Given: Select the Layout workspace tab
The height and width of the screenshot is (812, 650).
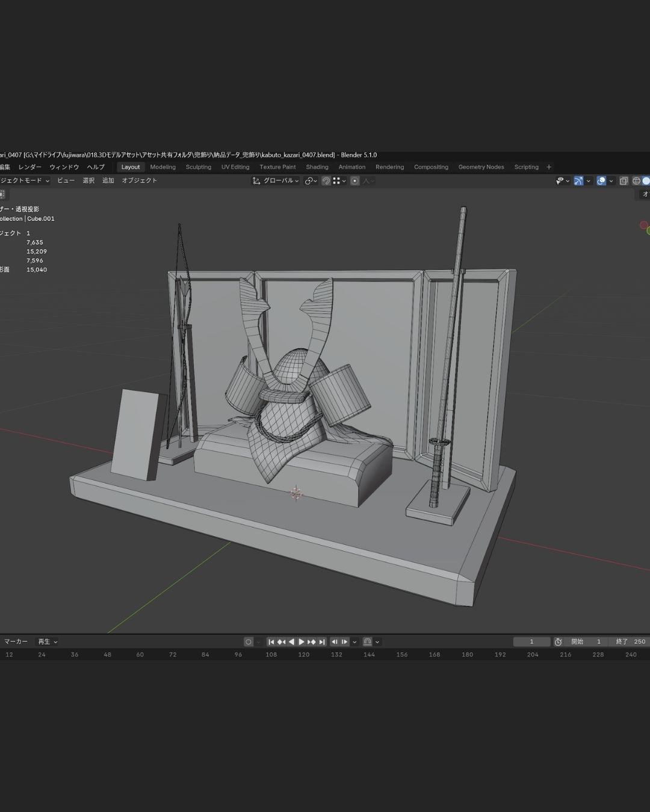Looking at the screenshot, I should coord(130,167).
